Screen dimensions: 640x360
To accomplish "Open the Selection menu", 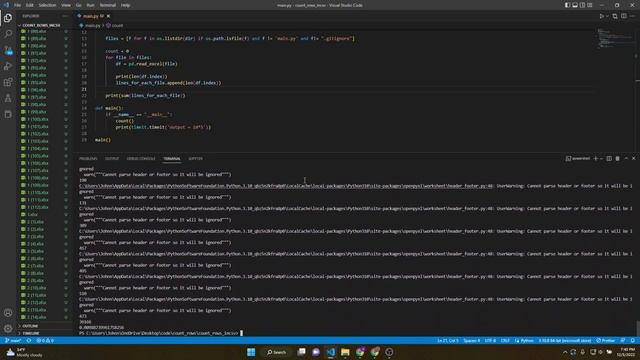I will point(47,5).
